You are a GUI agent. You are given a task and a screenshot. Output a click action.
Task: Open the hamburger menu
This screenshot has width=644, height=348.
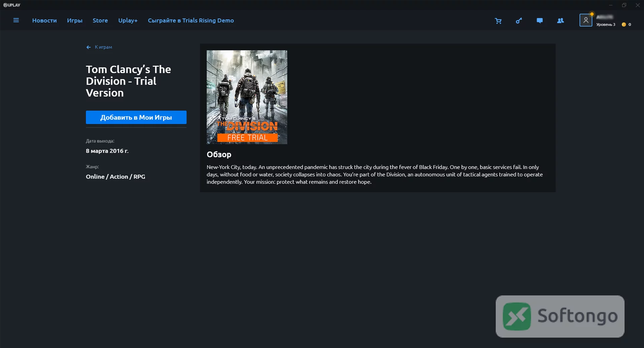(x=16, y=20)
